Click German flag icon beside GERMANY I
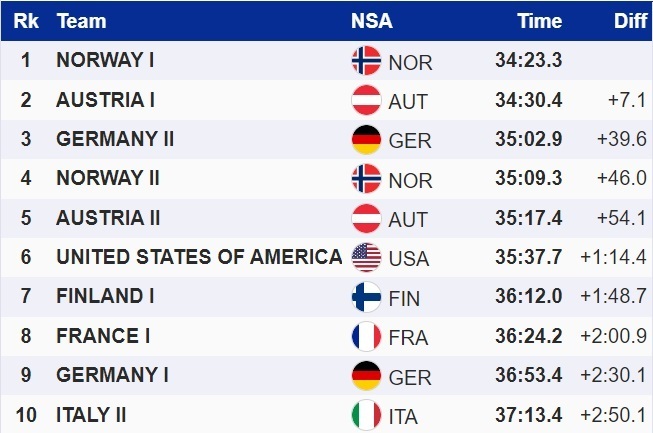This screenshot has width=653, height=433. click(367, 375)
